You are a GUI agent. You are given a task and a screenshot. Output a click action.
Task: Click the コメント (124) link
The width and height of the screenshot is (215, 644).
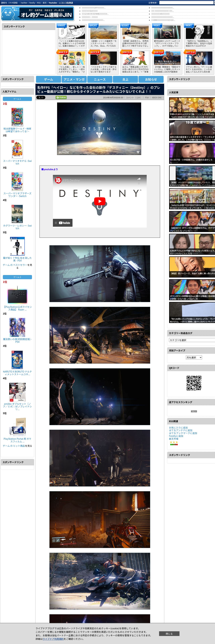click(133, 97)
